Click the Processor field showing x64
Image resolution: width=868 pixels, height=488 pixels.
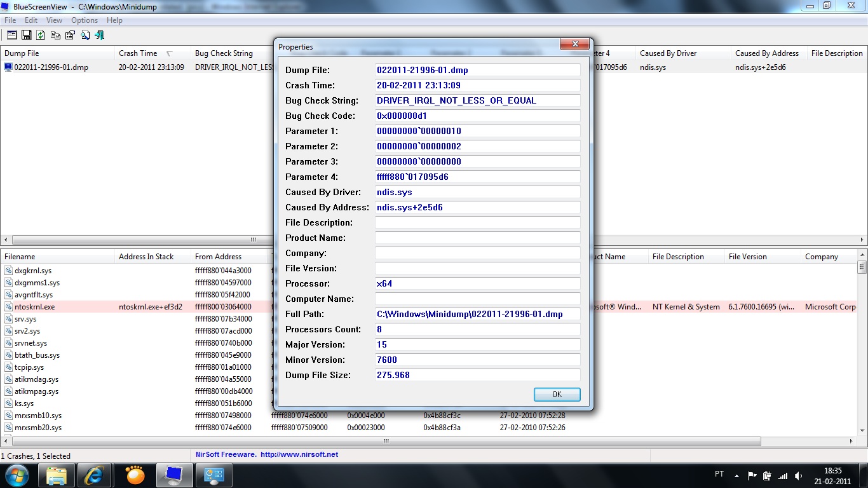pos(478,283)
